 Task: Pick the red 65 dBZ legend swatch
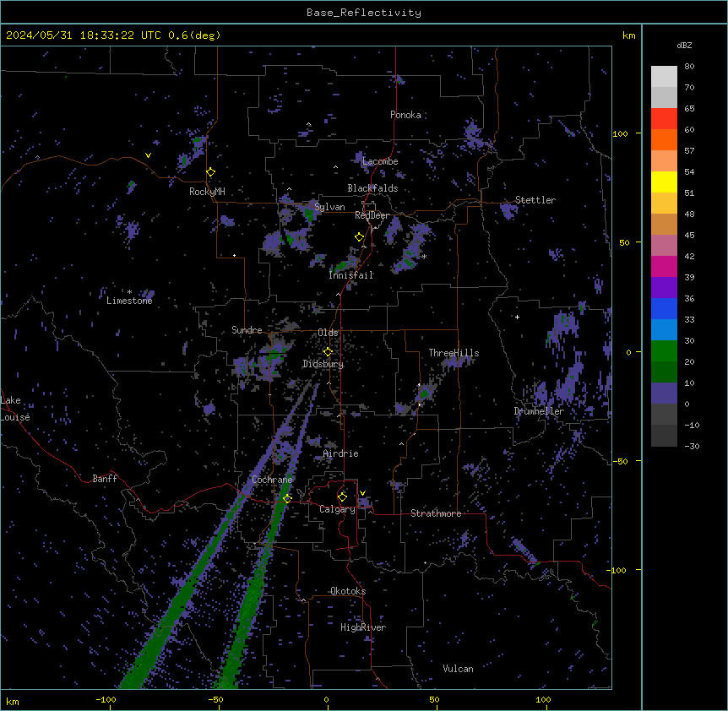coord(664,119)
